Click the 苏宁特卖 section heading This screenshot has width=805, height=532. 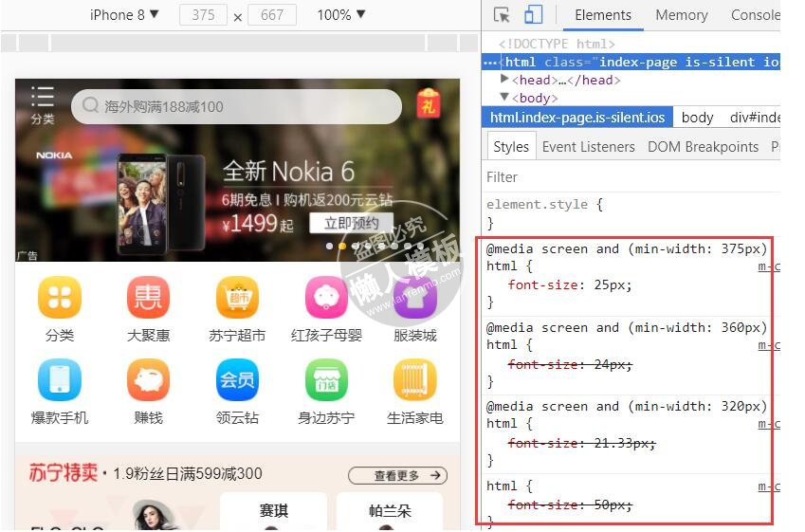click(64, 472)
